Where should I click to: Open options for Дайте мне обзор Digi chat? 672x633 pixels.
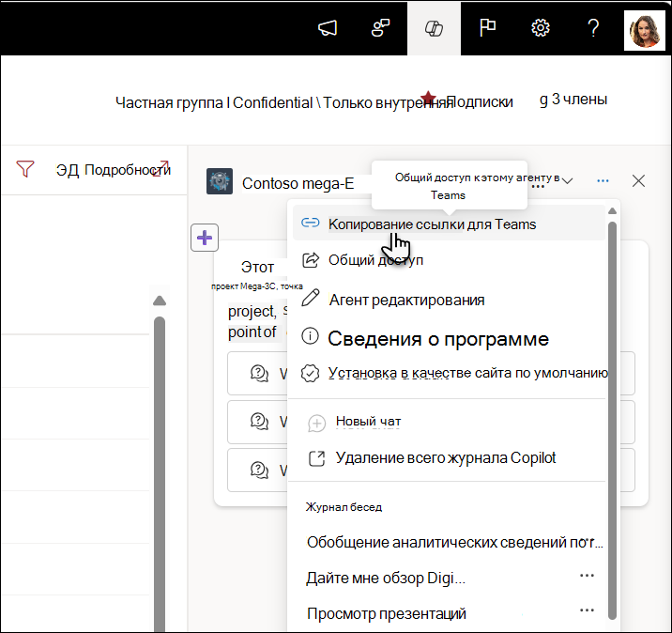(587, 576)
